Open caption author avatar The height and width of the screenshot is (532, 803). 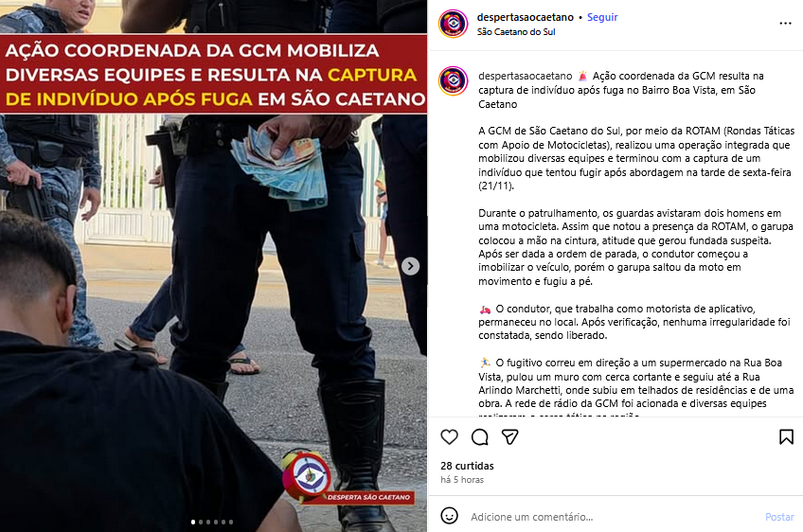(454, 80)
